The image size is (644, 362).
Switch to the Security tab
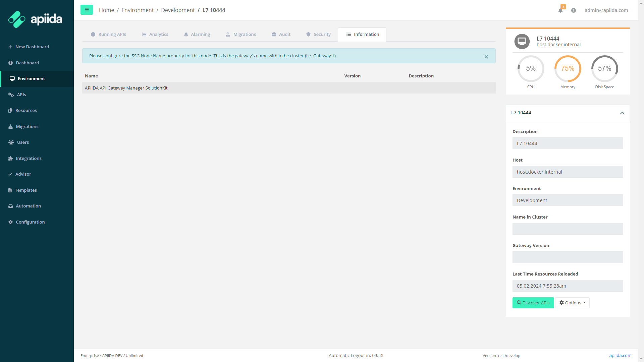coord(318,35)
